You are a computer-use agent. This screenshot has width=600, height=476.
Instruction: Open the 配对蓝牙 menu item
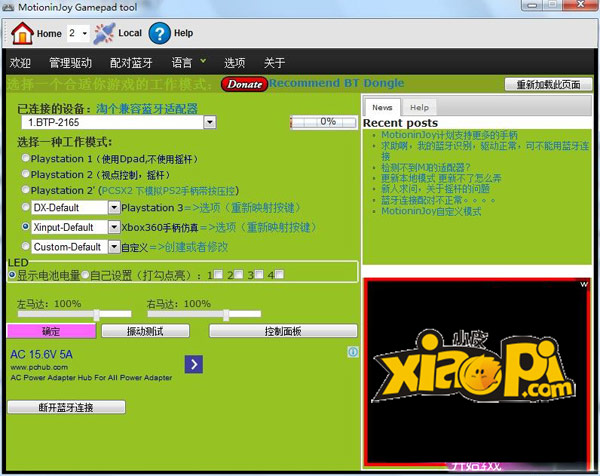click(x=131, y=62)
